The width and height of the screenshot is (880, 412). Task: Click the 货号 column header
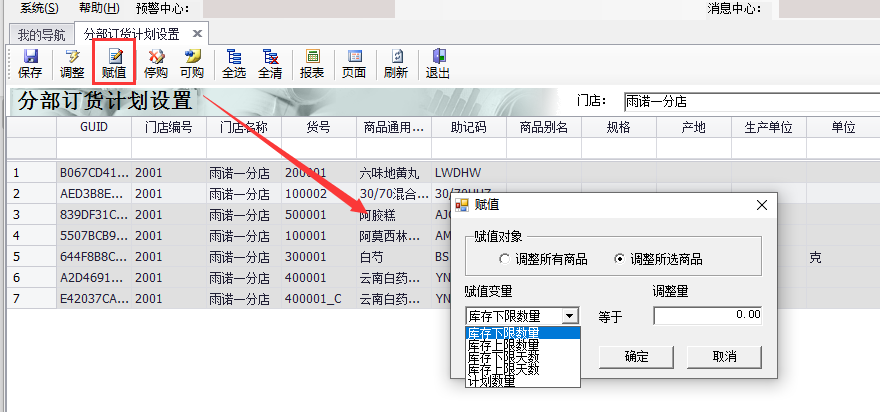tap(319, 127)
